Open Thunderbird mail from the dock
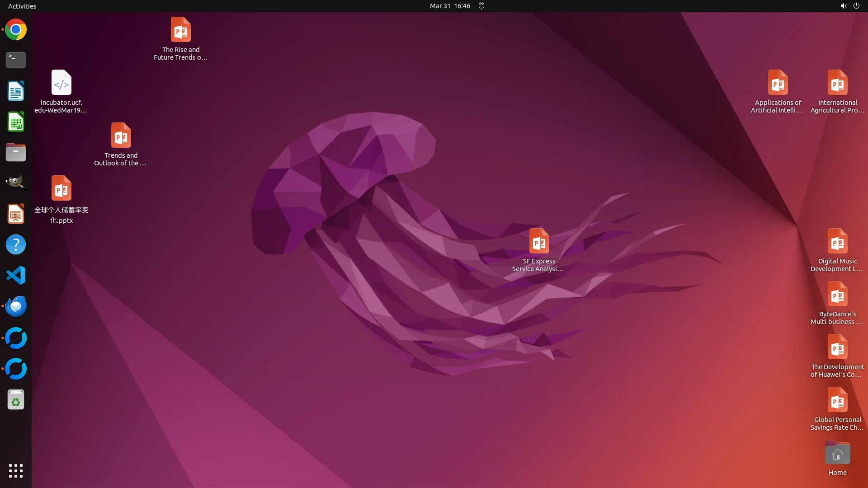This screenshot has width=868, height=488. coord(16,306)
